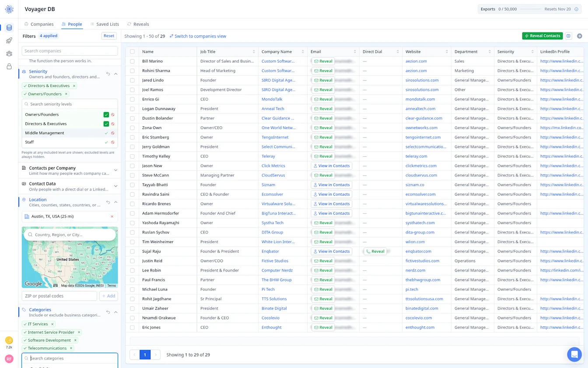Click the gold coin credits icon
The width and height of the screenshot is (588, 368).
9,340
